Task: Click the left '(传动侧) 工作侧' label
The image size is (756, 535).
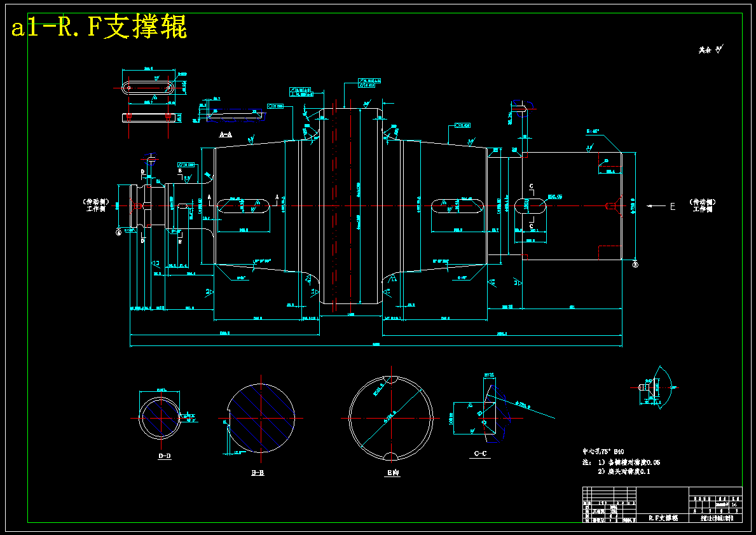Action: [x=97, y=205]
